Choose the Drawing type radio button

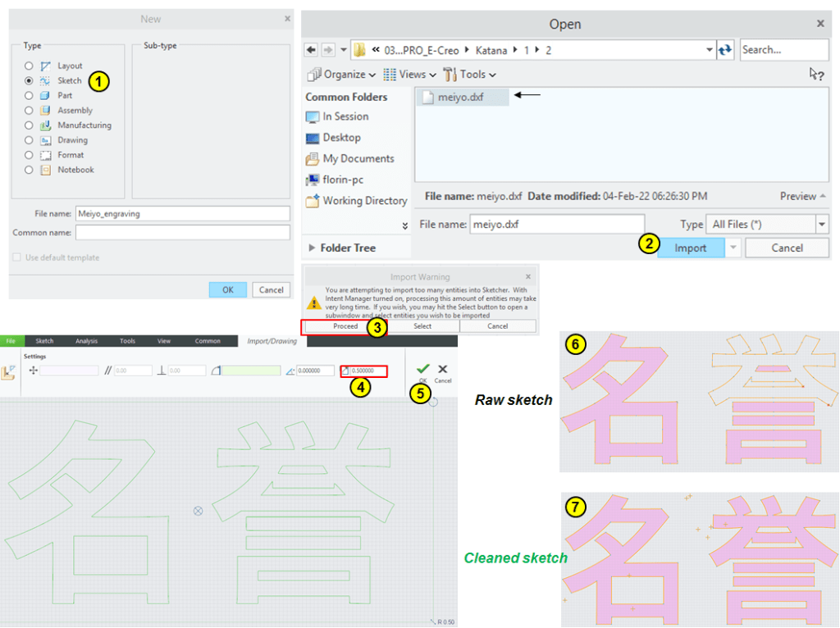[x=29, y=140]
